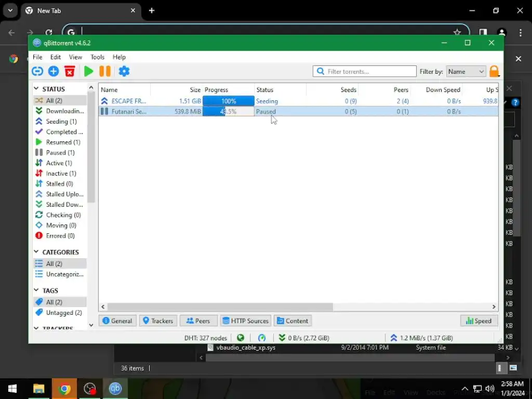Click the torrent list scroll right arrow
532x399 pixels.
point(494,307)
